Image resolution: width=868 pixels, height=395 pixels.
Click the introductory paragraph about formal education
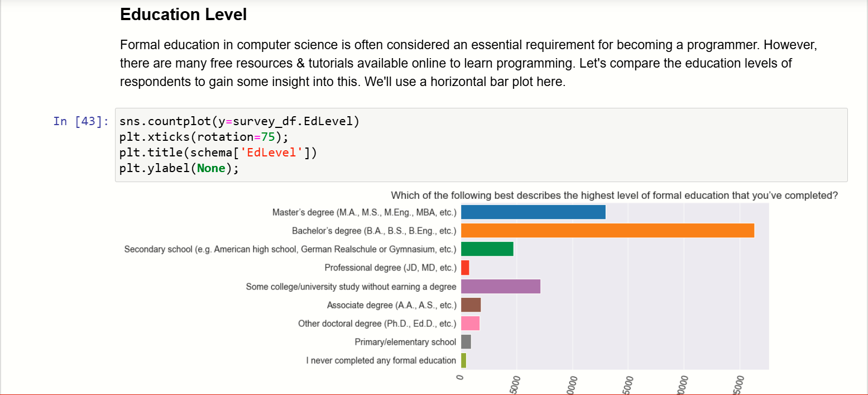click(x=469, y=63)
